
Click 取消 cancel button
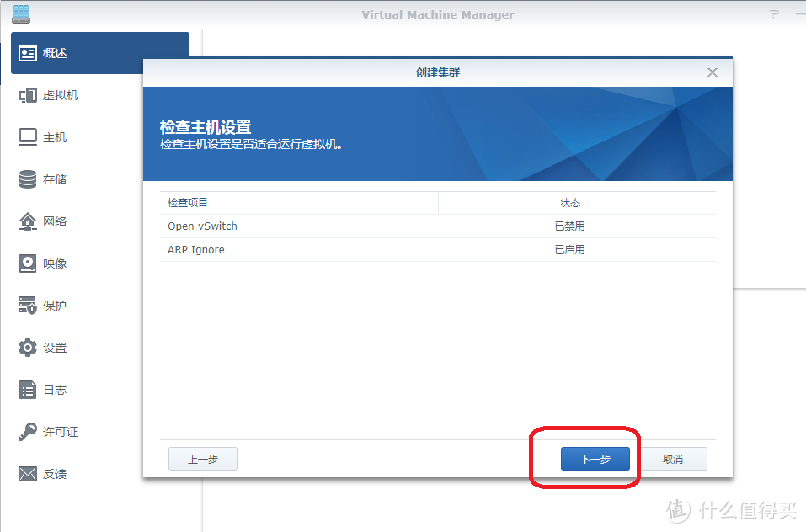coord(673,459)
